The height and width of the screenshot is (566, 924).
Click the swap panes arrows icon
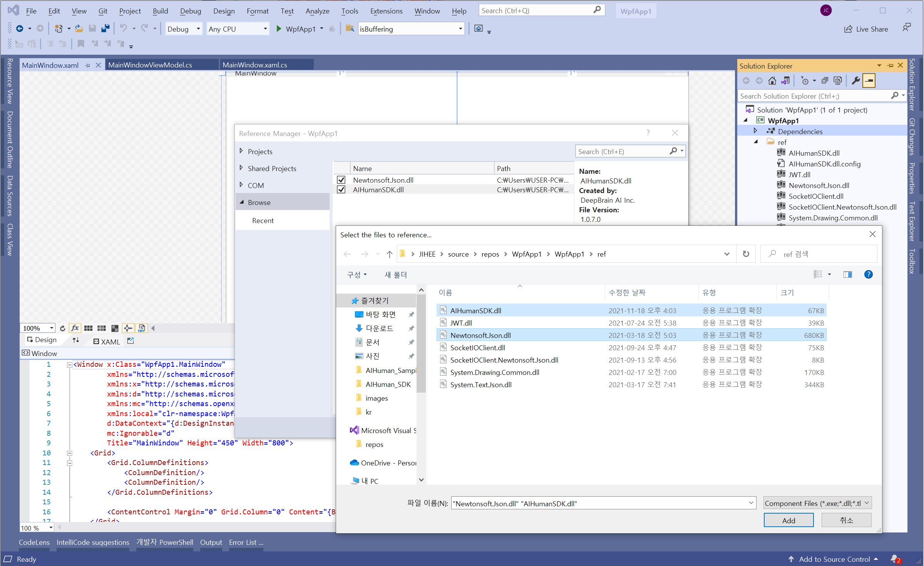point(76,340)
